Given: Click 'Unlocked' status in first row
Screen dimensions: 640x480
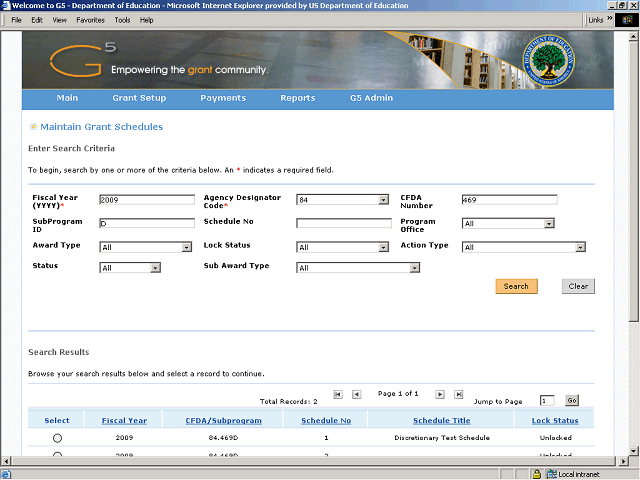Looking at the screenshot, I should click(556, 438).
